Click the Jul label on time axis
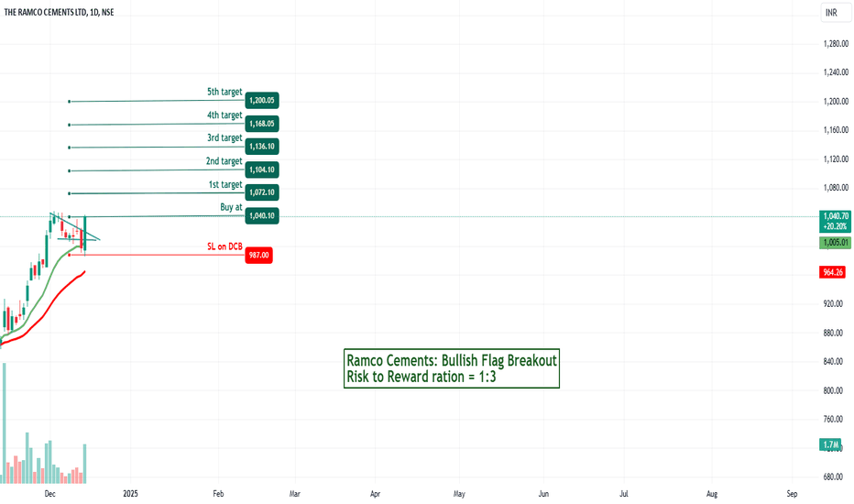Screen dimensions: 854x504 (624, 494)
